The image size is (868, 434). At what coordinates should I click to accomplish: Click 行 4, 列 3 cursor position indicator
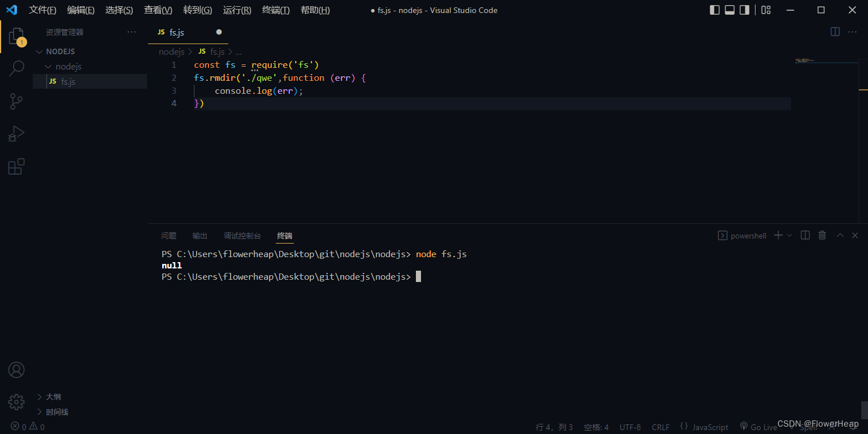554,427
